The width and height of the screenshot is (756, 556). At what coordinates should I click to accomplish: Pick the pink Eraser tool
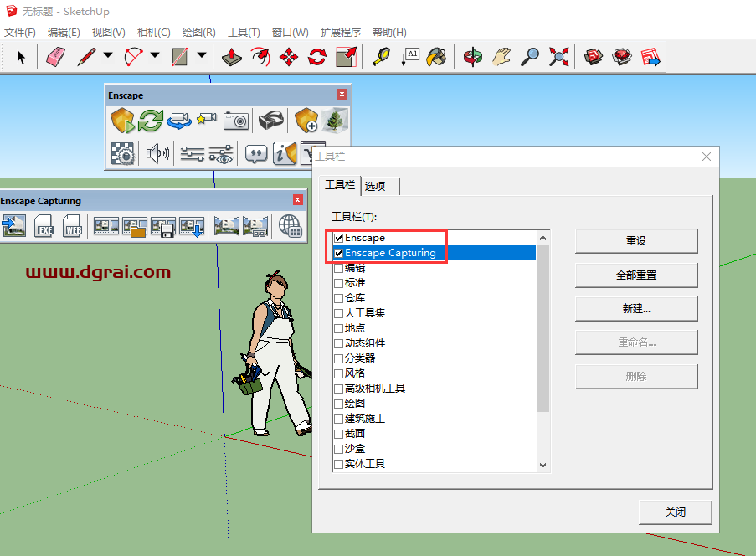[56, 57]
